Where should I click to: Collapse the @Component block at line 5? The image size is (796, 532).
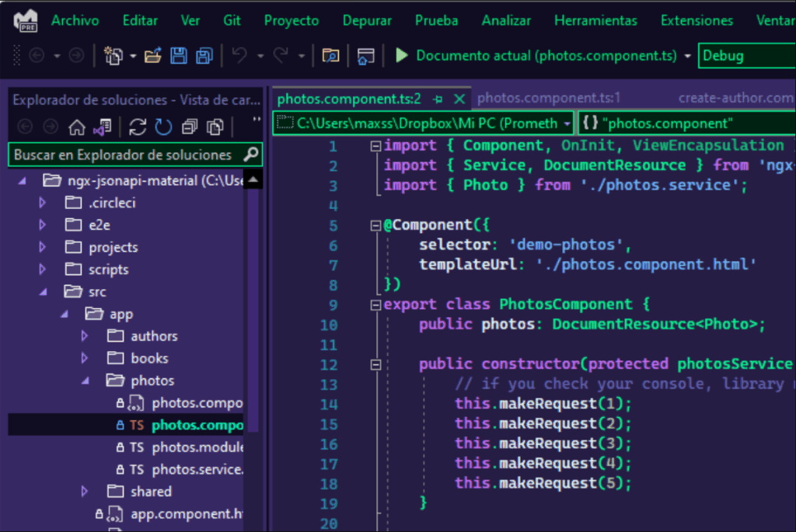pyautogui.click(x=375, y=225)
